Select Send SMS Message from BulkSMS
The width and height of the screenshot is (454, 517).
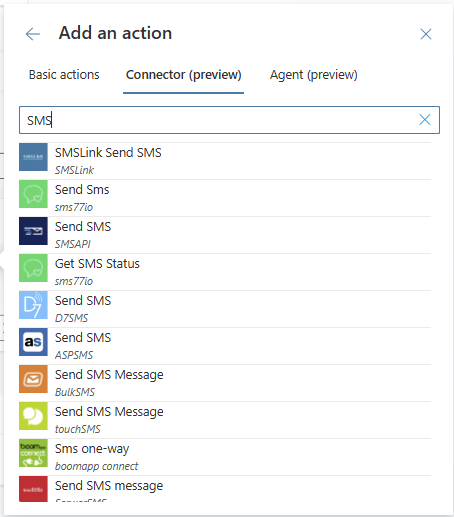[225, 383]
